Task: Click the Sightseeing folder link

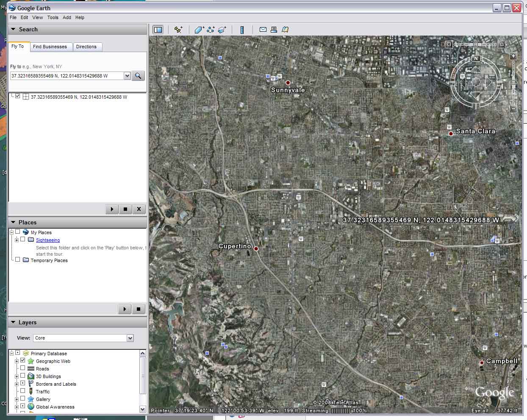Action: [48, 240]
